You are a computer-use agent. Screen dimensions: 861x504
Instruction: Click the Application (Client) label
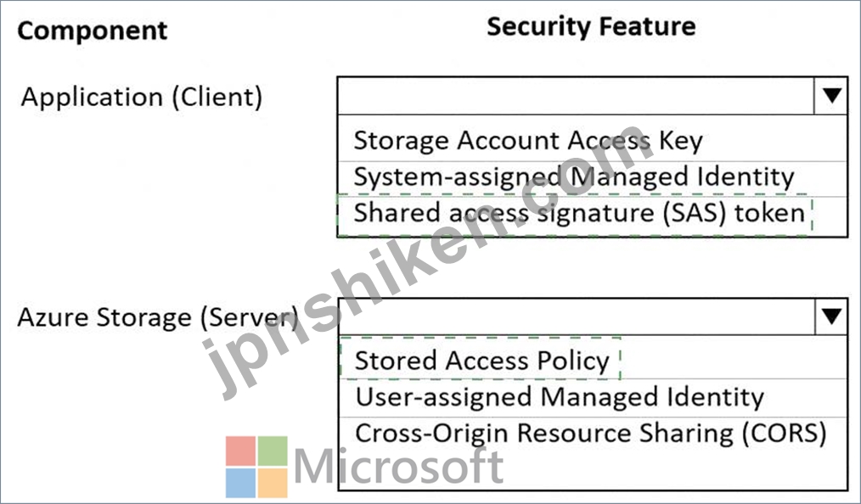(142, 97)
